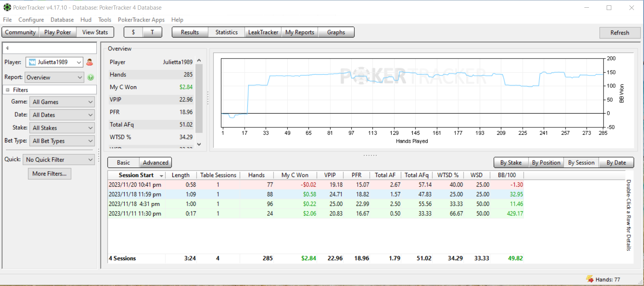Click the collapse arrow above the Player field

pos(7,48)
